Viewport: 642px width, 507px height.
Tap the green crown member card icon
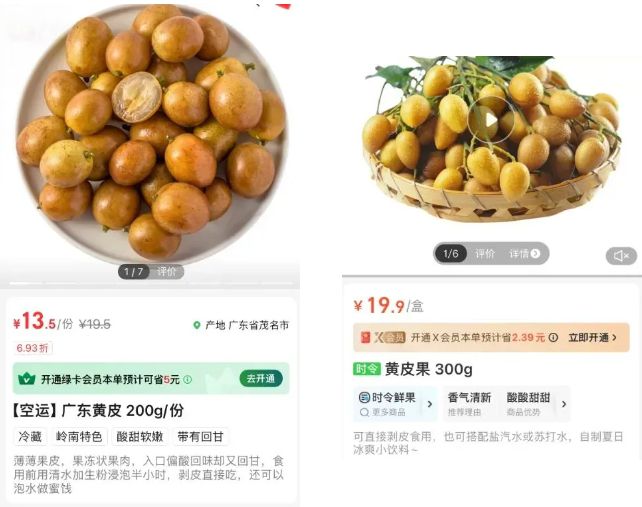coord(27,379)
